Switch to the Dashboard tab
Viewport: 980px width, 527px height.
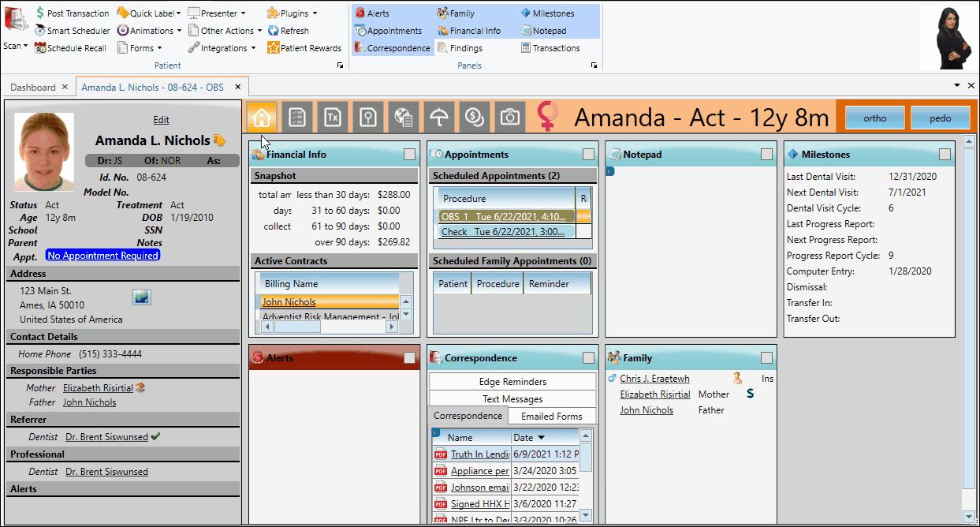point(33,87)
